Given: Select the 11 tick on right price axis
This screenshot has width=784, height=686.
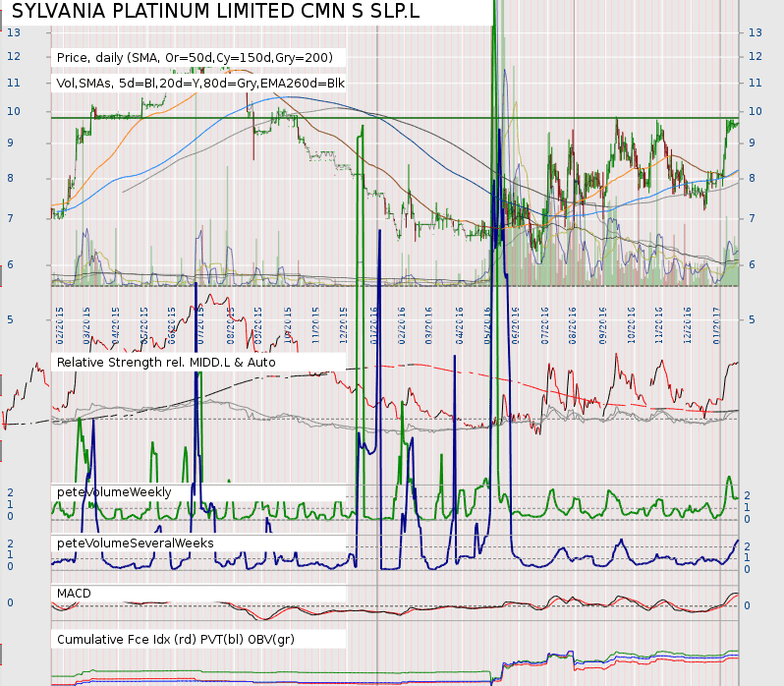Looking at the screenshot, I should [x=755, y=83].
